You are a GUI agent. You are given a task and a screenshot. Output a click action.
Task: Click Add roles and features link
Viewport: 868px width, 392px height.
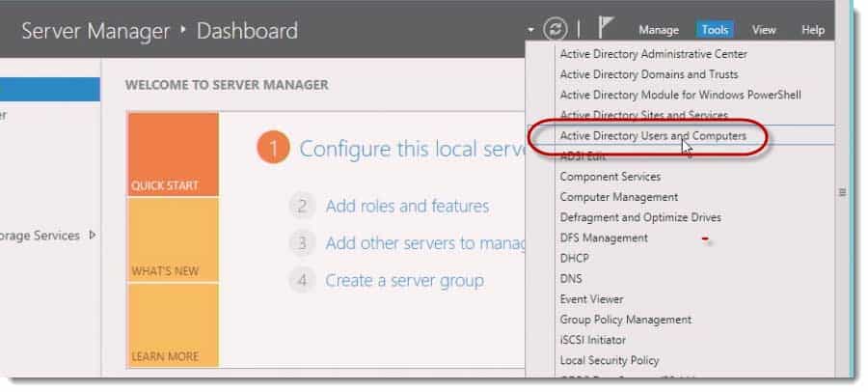(x=407, y=207)
